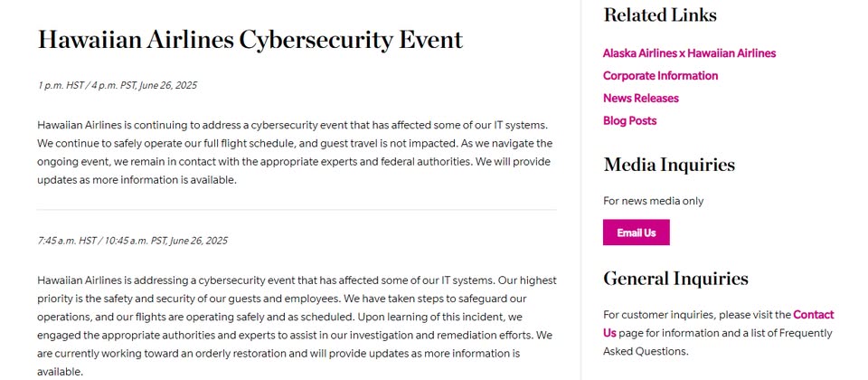Go to the Corporate Information page
This screenshot has width=868, height=380.
tap(660, 76)
